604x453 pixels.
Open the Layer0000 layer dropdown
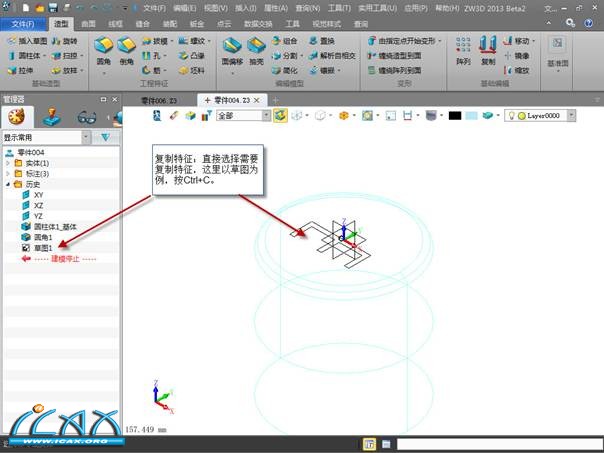[572, 115]
